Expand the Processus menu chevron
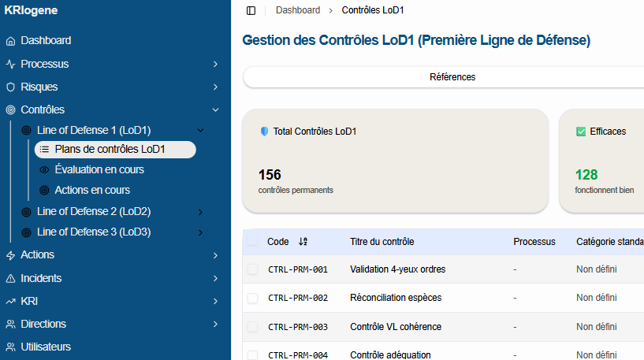The image size is (644, 360). tap(215, 65)
